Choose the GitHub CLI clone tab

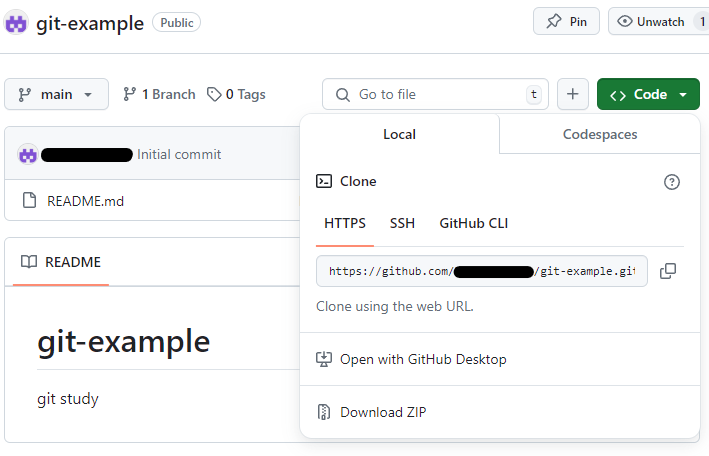click(x=473, y=223)
